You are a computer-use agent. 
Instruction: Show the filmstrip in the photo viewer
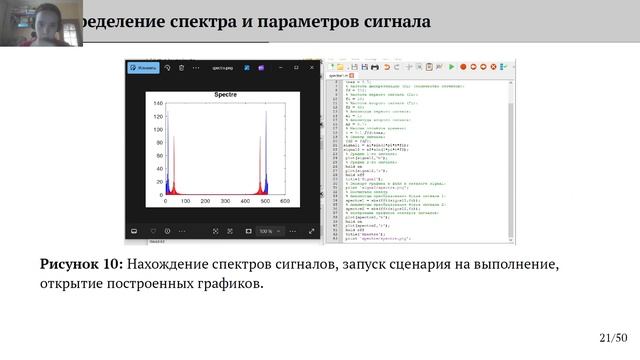[134, 231]
